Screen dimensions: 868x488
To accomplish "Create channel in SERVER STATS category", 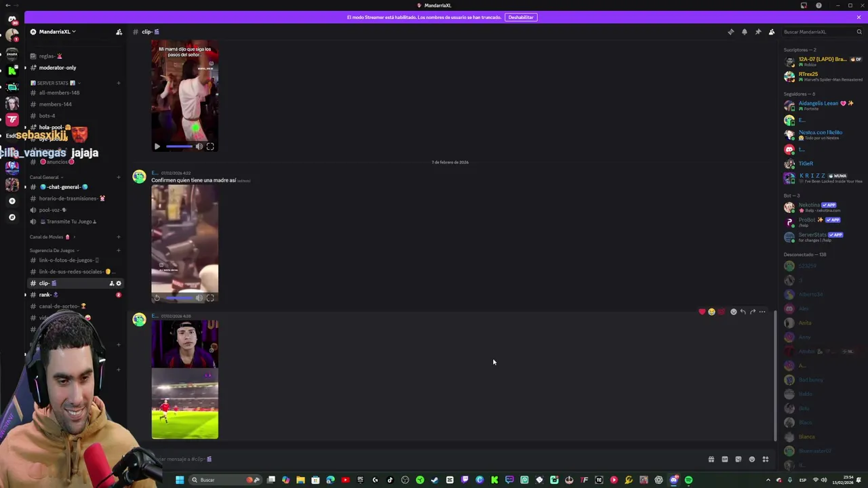I will click(119, 83).
